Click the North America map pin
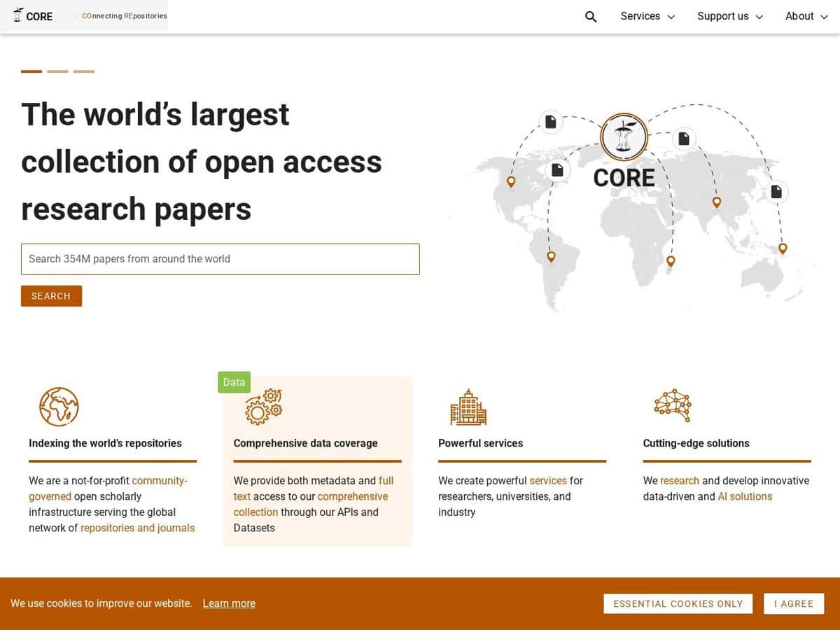Viewport: 840px width, 630px height. click(511, 182)
